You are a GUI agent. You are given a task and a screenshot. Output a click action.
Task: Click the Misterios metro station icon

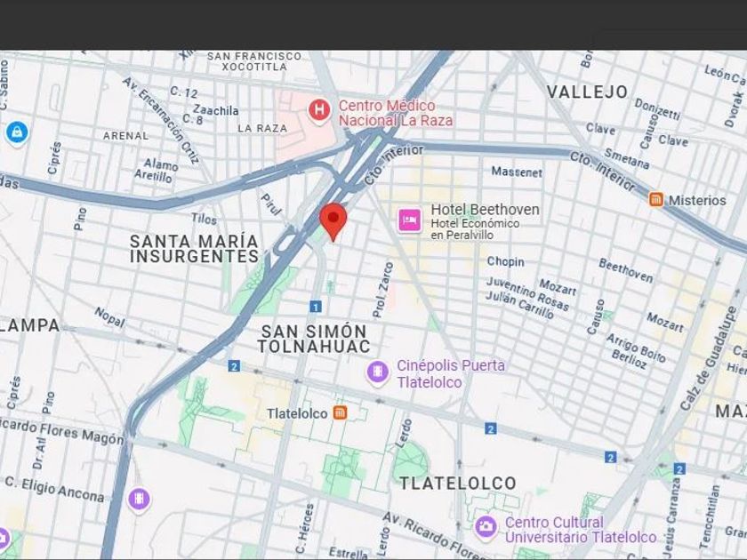(x=656, y=199)
